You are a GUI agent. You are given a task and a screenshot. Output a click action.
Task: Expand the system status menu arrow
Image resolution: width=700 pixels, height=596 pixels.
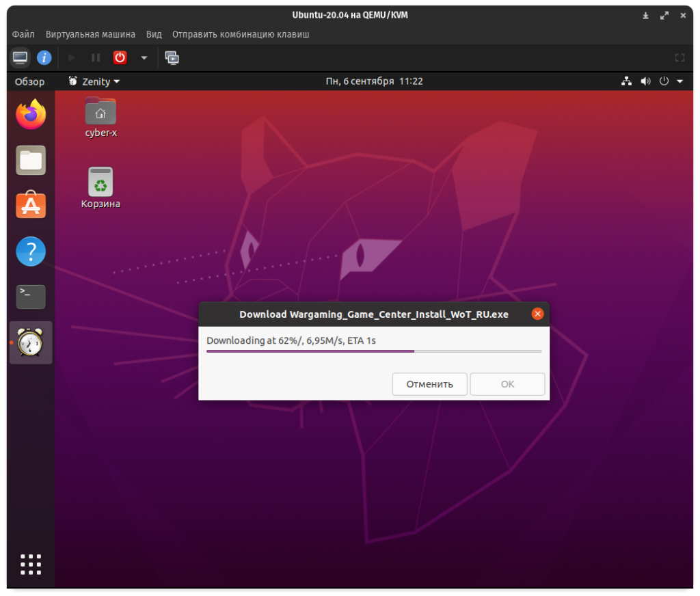click(679, 81)
